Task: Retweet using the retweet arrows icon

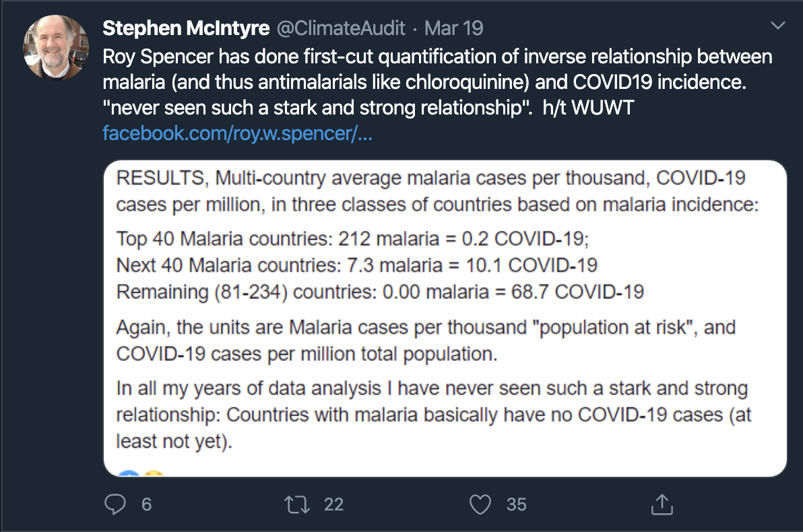Action: pyautogui.click(x=297, y=504)
